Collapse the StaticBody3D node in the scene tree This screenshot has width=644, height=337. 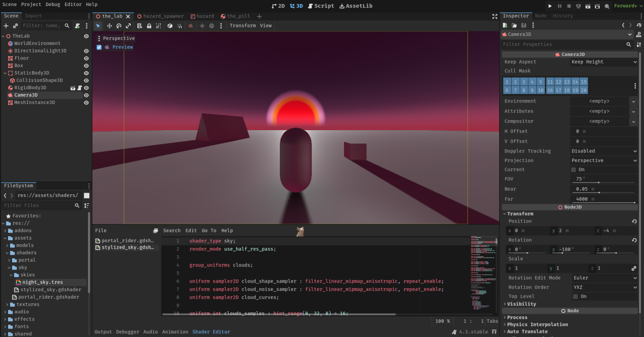coord(4,73)
